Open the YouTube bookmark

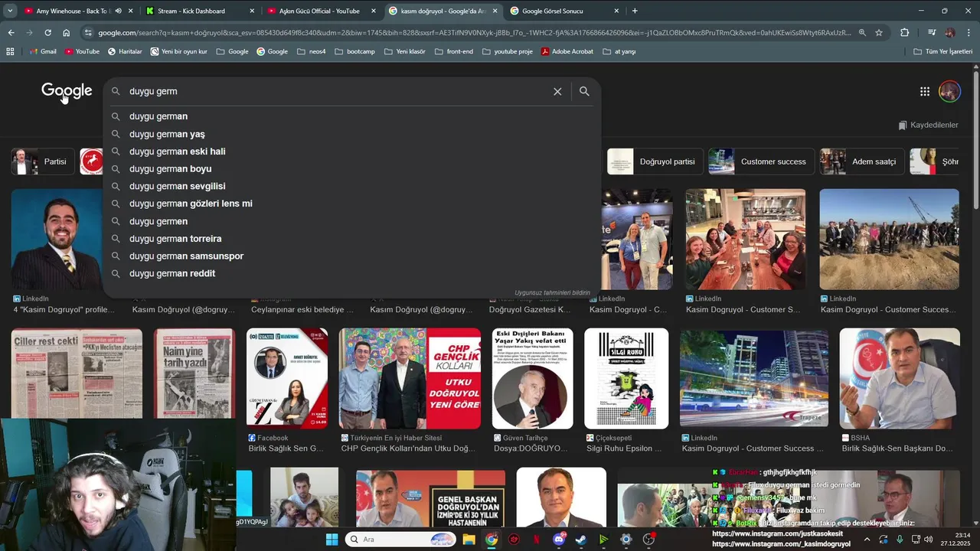[x=82, y=51]
